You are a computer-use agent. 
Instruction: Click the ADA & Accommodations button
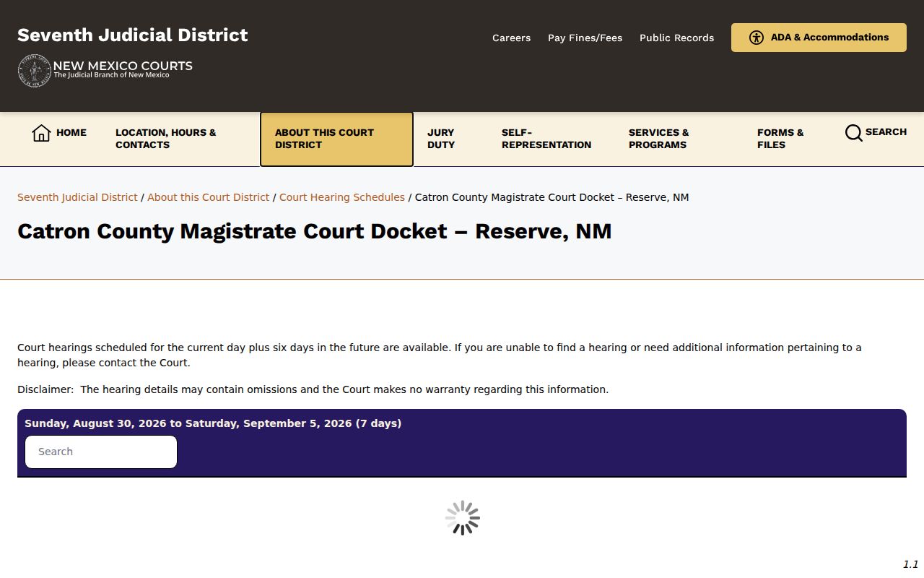click(819, 38)
